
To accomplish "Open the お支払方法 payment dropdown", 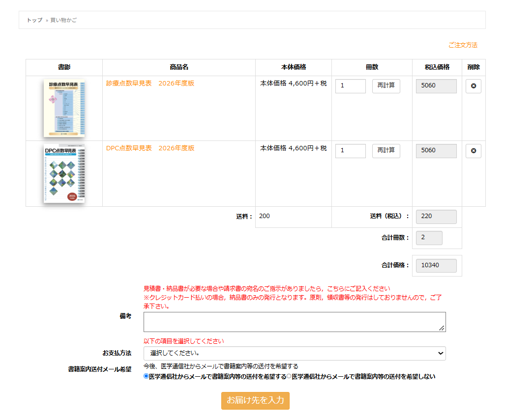I will (x=295, y=353).
